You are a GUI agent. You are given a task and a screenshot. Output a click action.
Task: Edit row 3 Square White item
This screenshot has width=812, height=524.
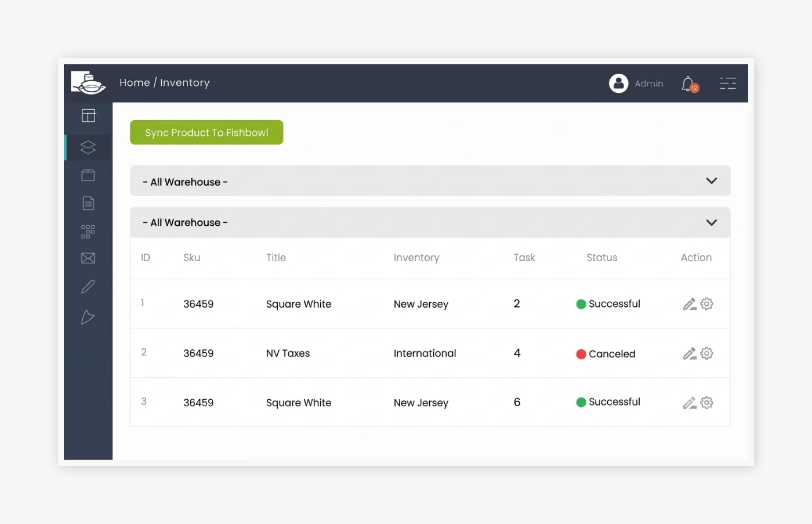coord(690,403)
